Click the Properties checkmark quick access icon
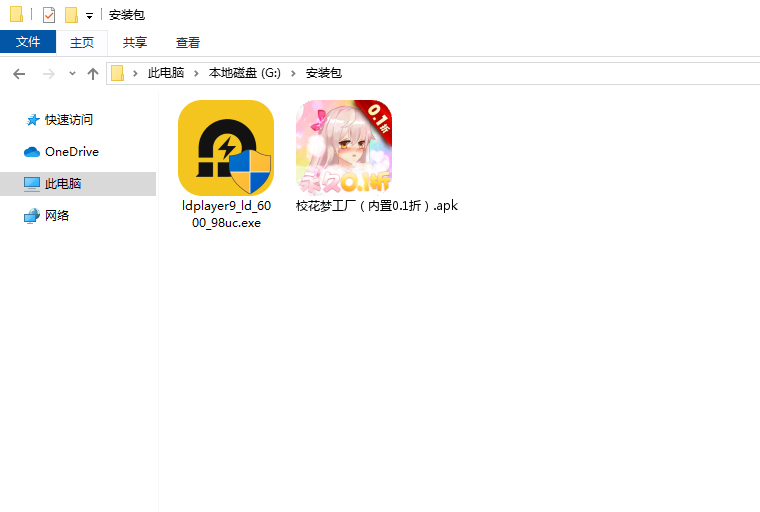The height and width of the screenshot is (512, 760). coord(49,15)
